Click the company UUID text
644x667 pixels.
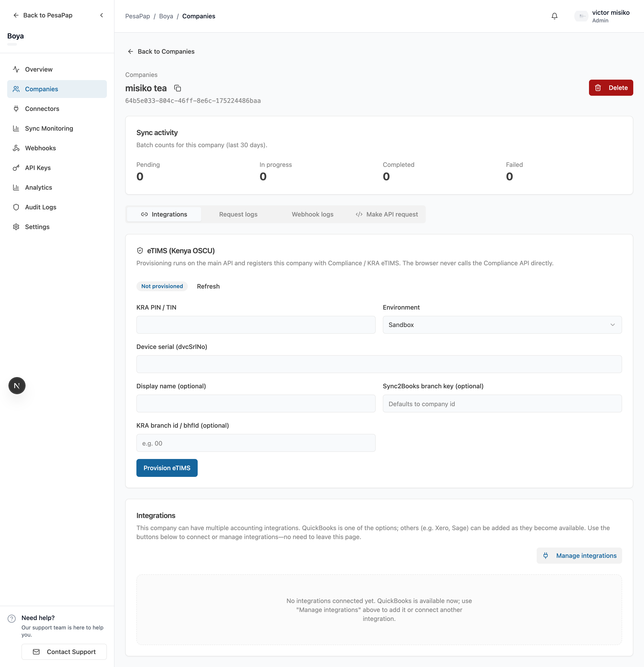(193, 101)
